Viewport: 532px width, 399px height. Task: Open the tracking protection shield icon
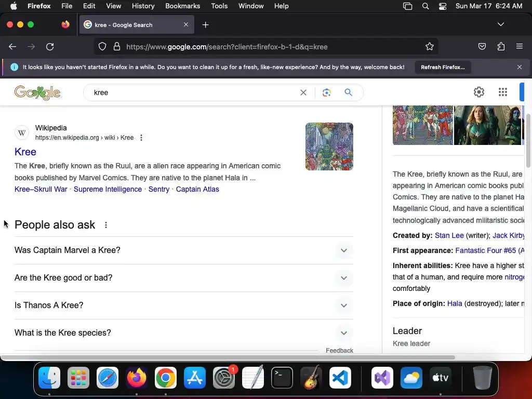102,46
